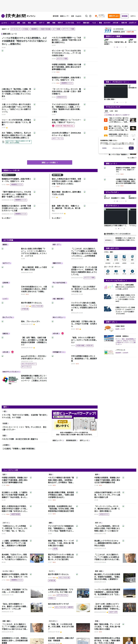Click the #箱根駅伝 hot keyword tag
The width and height of the screenshot is (138, 644).
coord(34,29)
